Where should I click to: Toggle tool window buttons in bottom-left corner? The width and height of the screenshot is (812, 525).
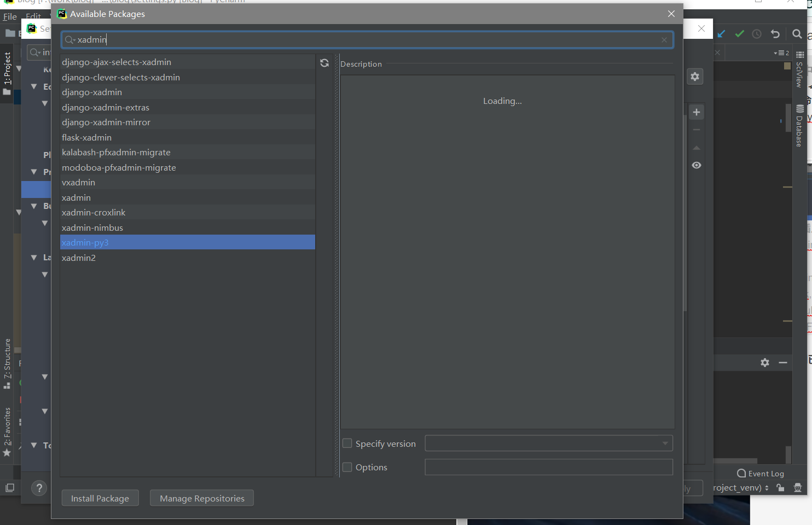point(10,488)
